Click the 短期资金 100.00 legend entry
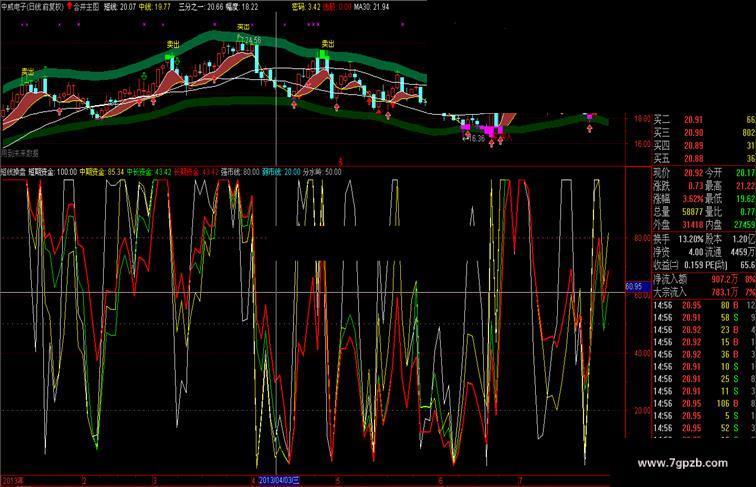 53,172
